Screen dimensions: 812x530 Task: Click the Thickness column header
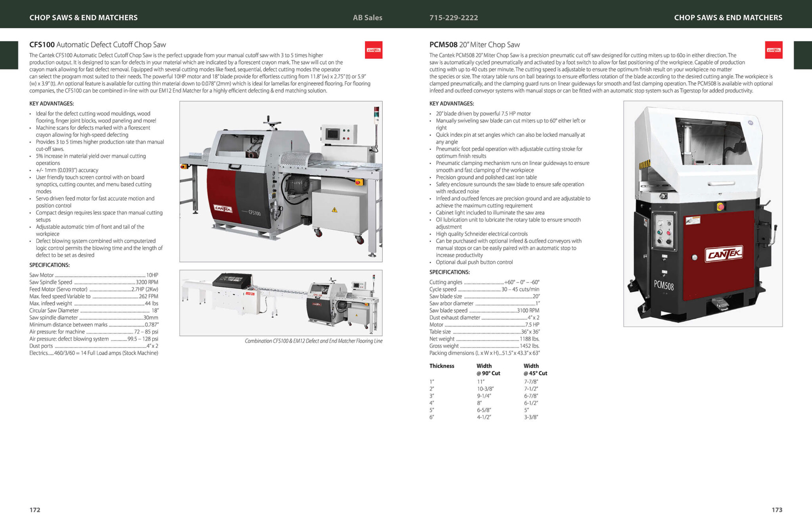[x=442, y=366]
